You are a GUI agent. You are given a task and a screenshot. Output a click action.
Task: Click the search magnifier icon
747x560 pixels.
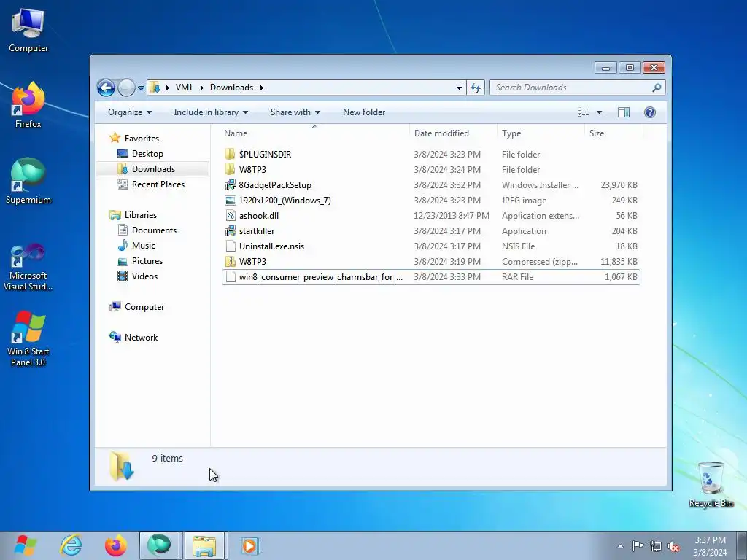click(657, 87)
